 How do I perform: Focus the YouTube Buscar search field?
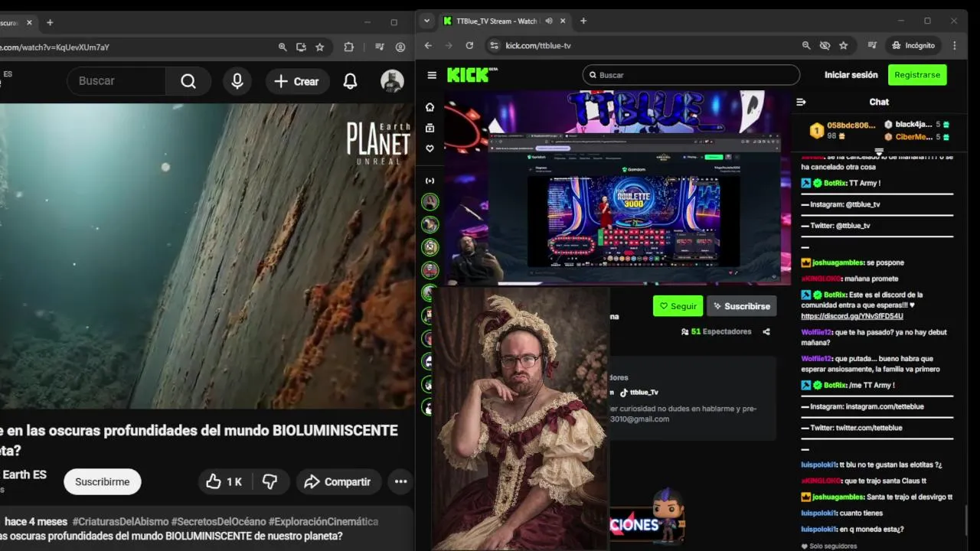coord(116,81)
